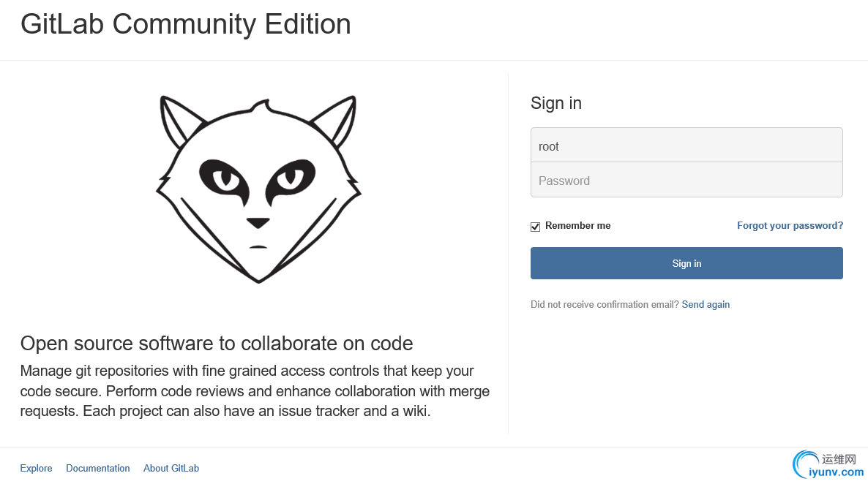This screenshot has height=484, width=868.
Task: Click the "Did not receive confirmation email?" text
Action: pos(605,305)
